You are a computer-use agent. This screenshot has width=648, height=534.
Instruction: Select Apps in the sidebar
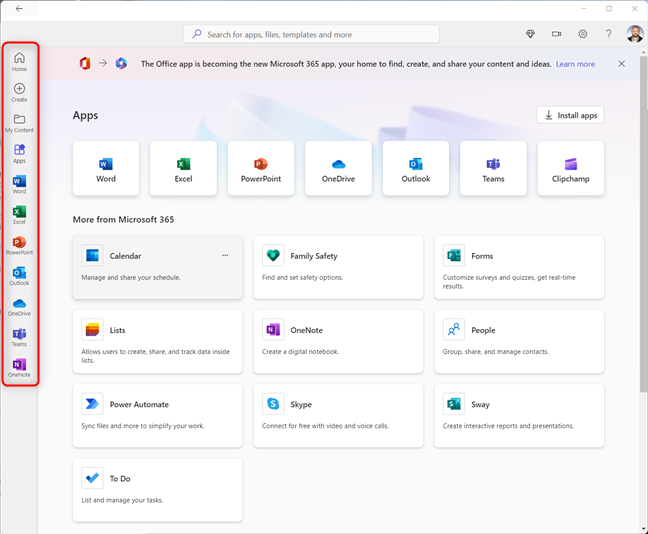pyautogui.click(x=19, y=154)
